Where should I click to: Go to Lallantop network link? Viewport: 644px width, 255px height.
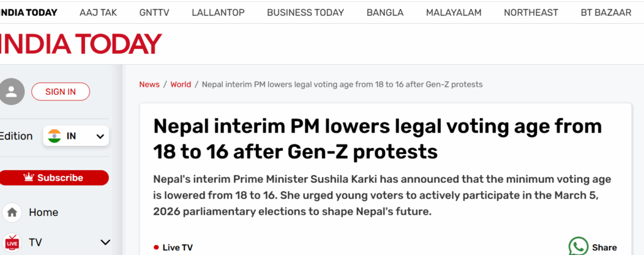coord(217,13)
